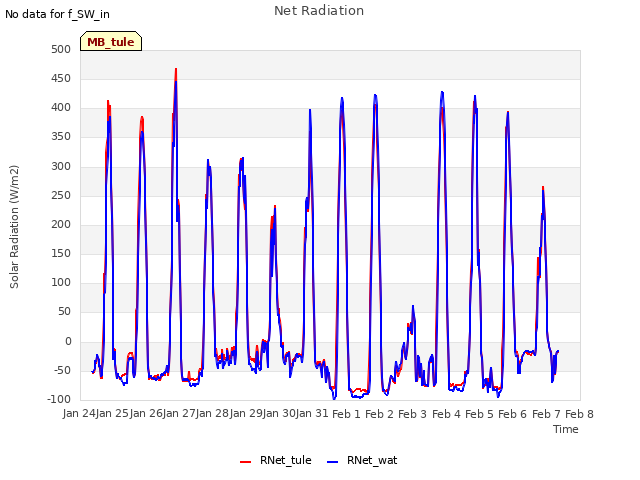Click the Feb 1 x-axis tick label
Screen dimensions: 640x480
(x=346, y=414)
